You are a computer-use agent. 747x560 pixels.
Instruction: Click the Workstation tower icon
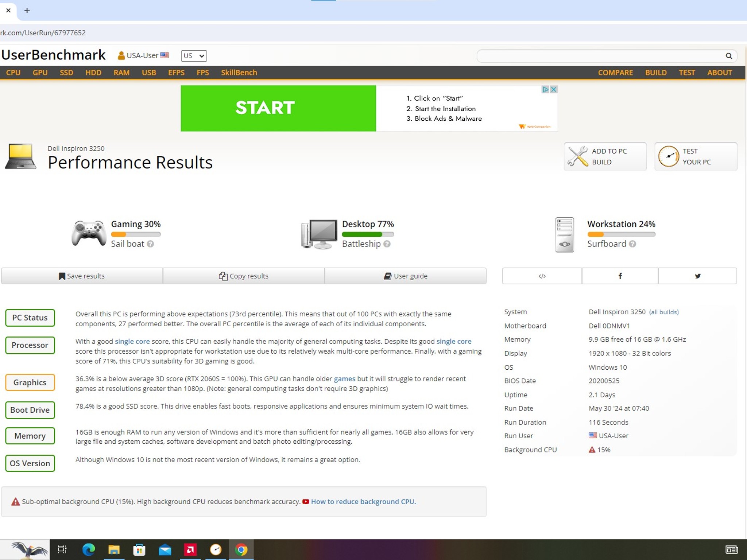pos(565,235)
